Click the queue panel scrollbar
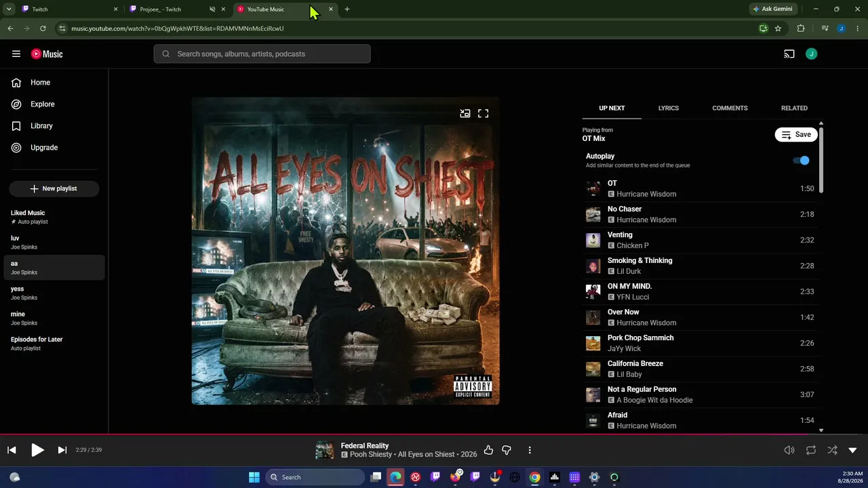 tap(821, 159)
